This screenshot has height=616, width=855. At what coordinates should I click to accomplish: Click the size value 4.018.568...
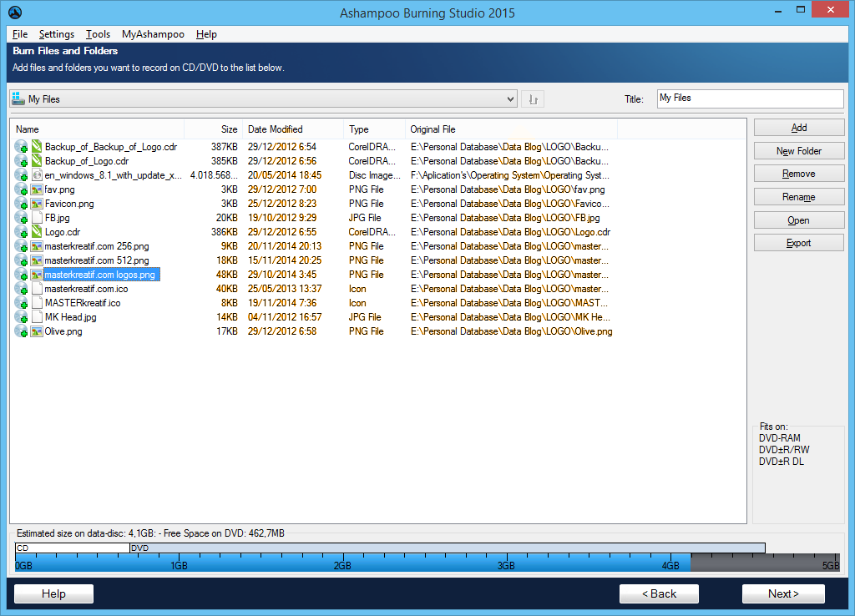214,175
